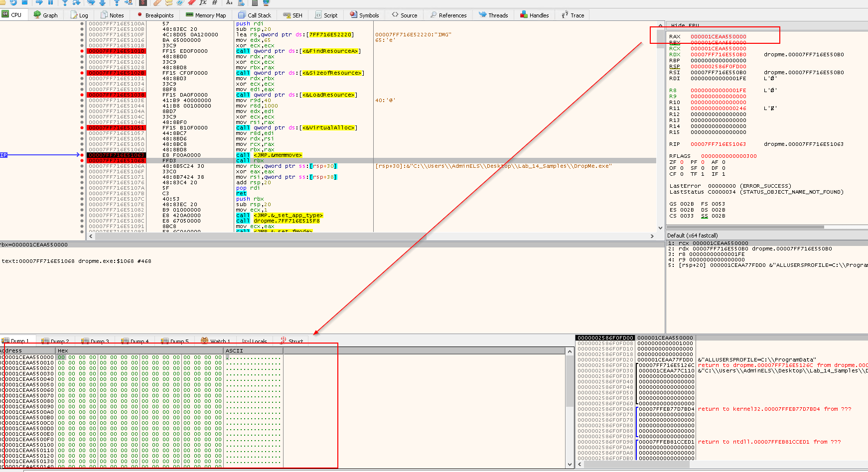Toggle breakpoint dot beside memmove call row
This screenshot has width=868, height=472.
[82, 155]
